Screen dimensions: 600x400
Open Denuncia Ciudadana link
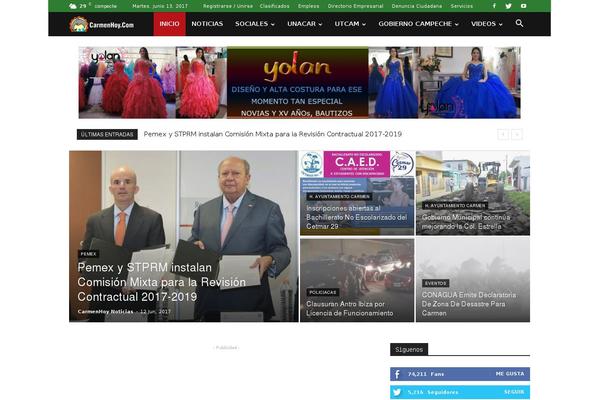(x=417, y=6)
